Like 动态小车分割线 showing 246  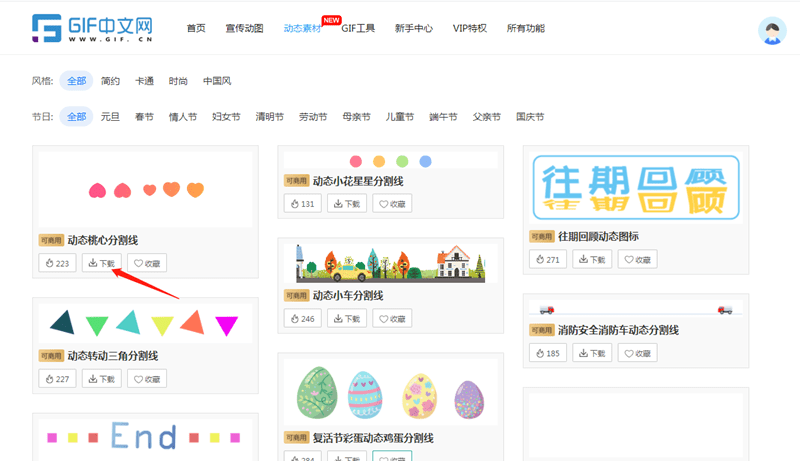[x=303, y=319]
